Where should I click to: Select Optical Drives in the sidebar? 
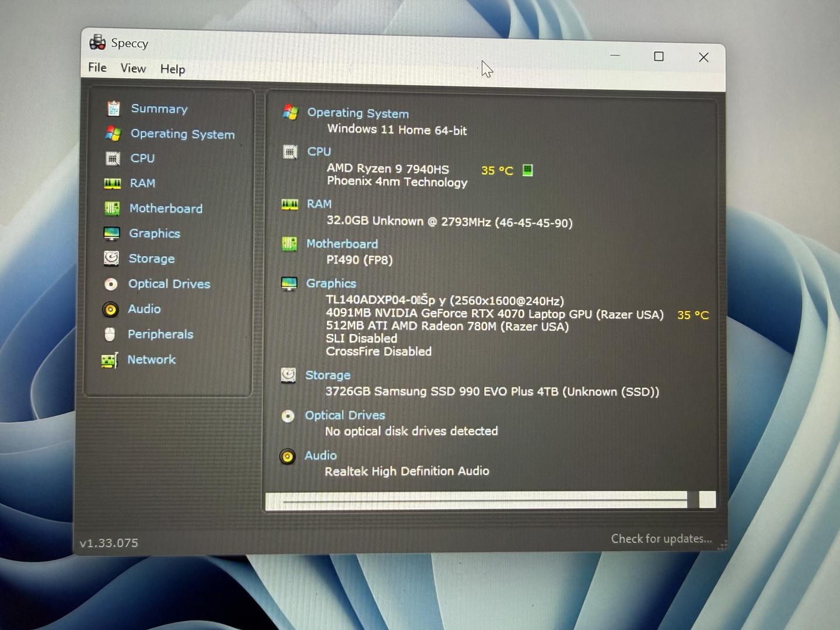point(169,284)
